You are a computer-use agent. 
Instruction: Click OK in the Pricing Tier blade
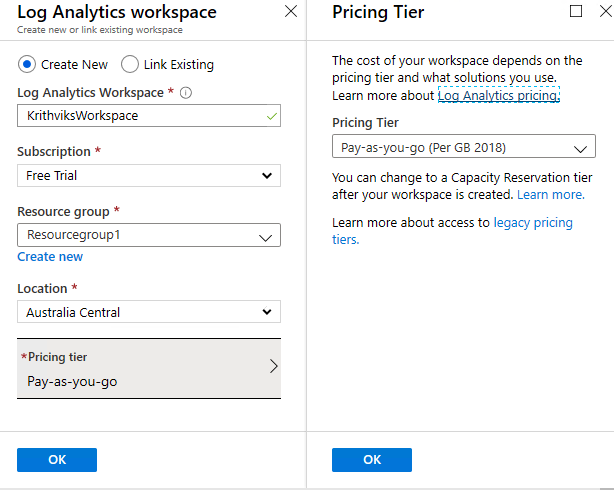click(x=372, y=460)
